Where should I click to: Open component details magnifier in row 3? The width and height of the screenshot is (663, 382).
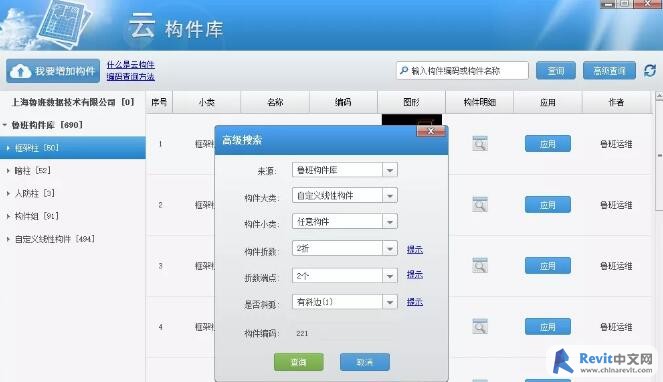(480, 265)
